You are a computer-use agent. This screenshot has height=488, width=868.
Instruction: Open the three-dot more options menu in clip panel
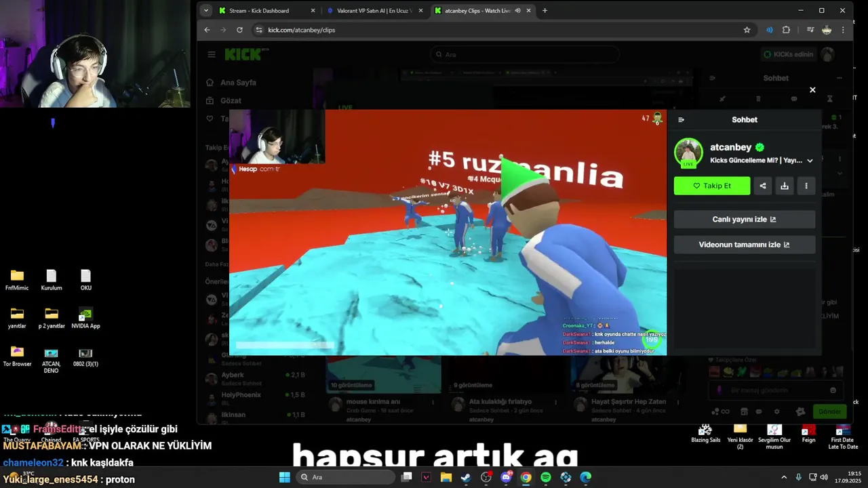pyautogui.click(x=806, y=186)
